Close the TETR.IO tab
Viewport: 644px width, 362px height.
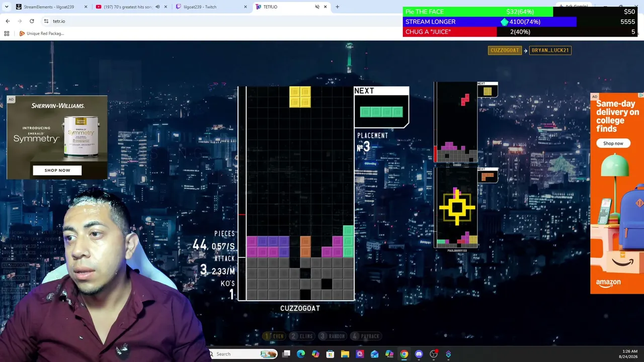[325, 7]
